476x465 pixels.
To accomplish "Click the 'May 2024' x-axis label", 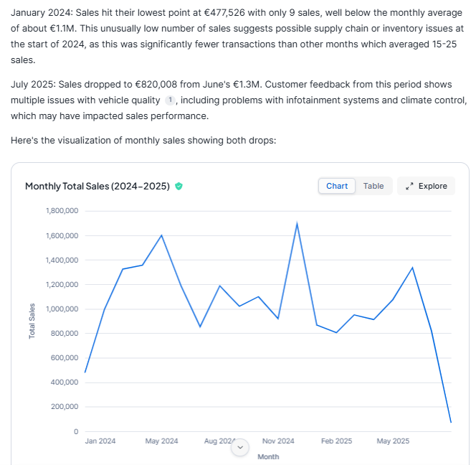I will 161,441.
